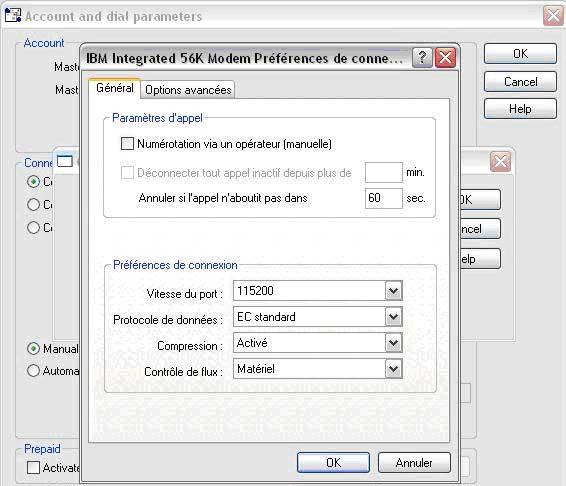Click the small window icon in the middle dialog
Viewport: 566px width, 486px height.
(x=65, y=161)
